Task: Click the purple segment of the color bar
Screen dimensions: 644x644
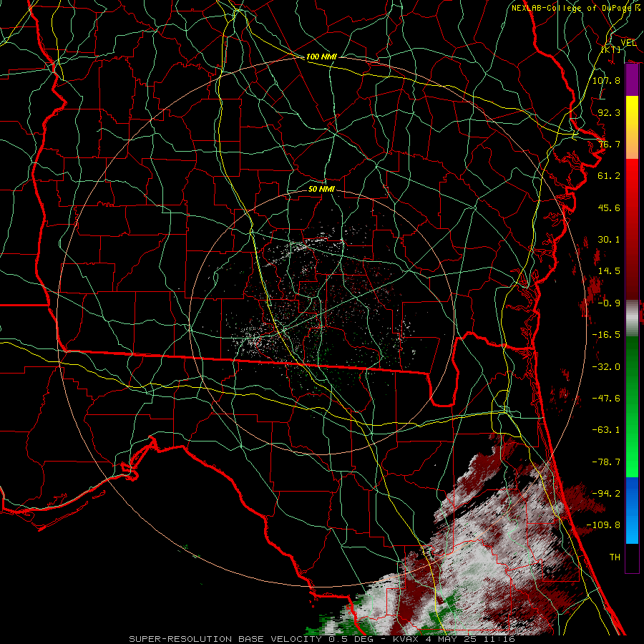Action: click(x=632, y=80)
